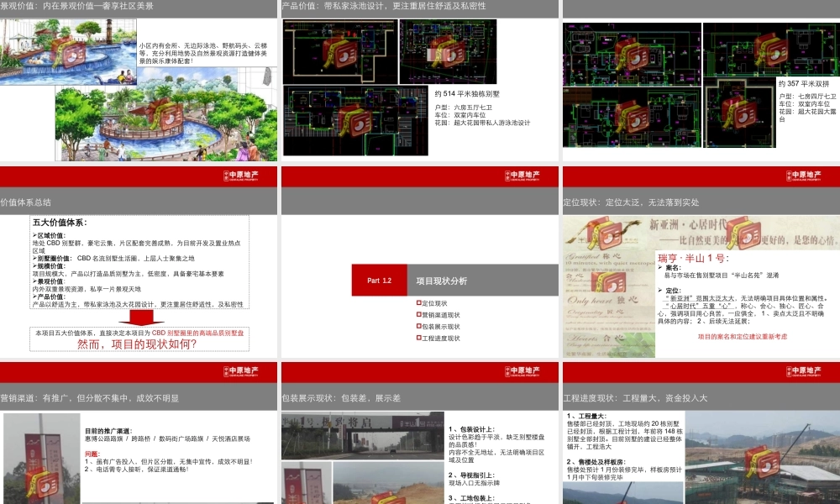The image size is (840, 504).
Task: Select the 营销渠道现状 square bullet item
Action: pyautogui.click(x=438, y=315)
